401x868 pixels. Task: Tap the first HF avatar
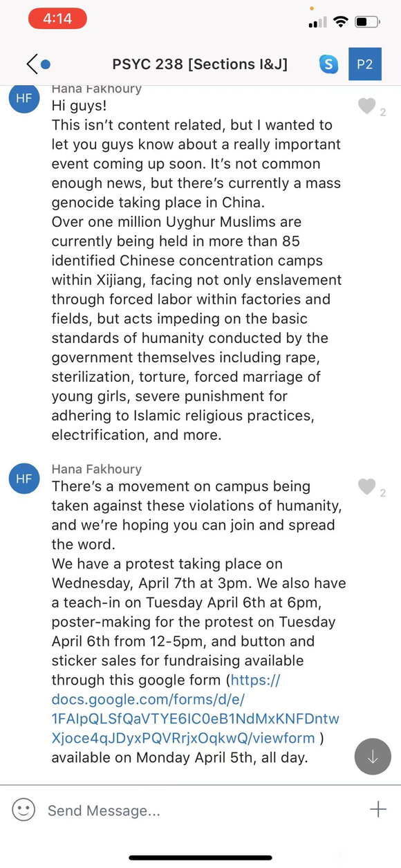24,98
